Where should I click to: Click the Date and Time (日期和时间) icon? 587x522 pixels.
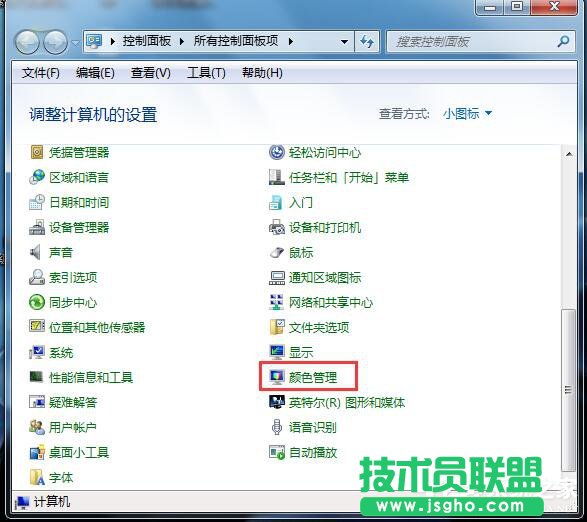[37, 202]
